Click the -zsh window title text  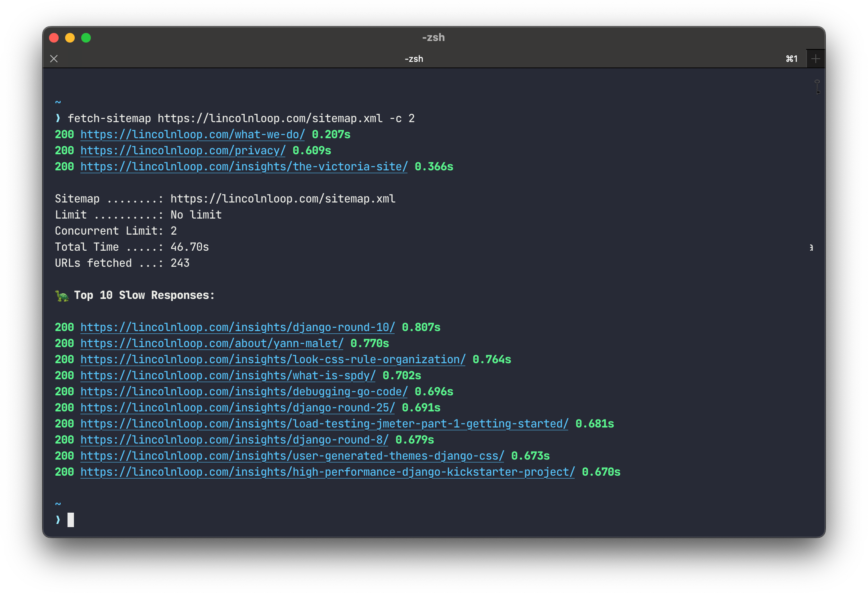pyautogui.click(x=433, y=38)
